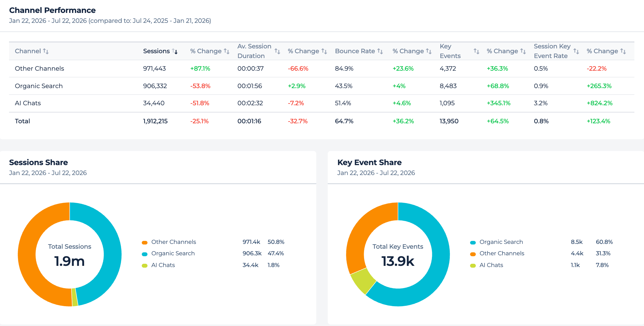Click the Organic Search row name in the table
The image size is (644, 326).
coord(39,86)
